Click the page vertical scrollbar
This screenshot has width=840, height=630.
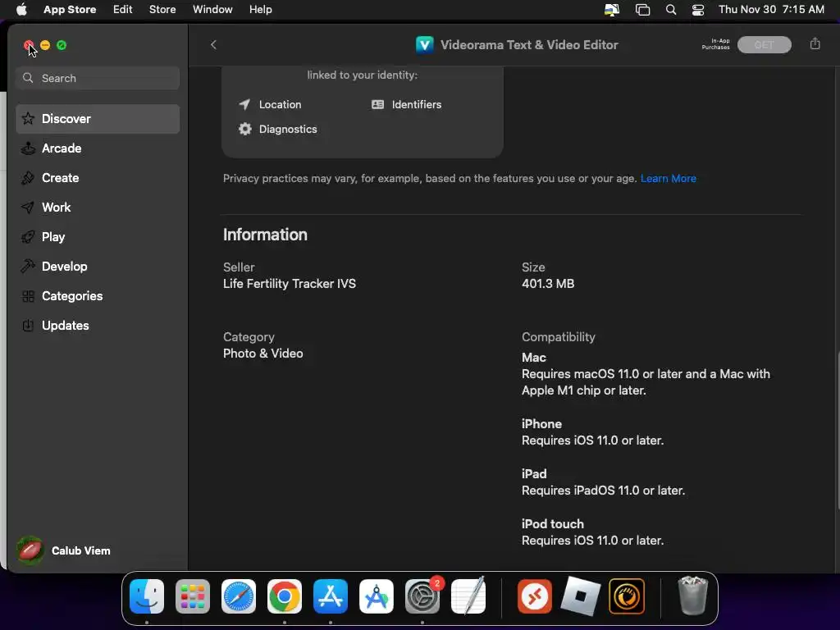pyautogui.click(x=837, y=430)
